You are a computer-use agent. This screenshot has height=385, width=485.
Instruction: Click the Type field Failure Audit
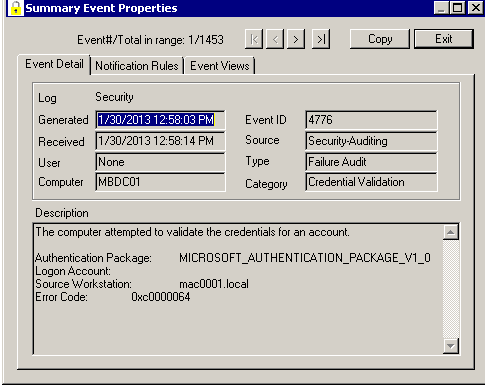click(371, 162)
